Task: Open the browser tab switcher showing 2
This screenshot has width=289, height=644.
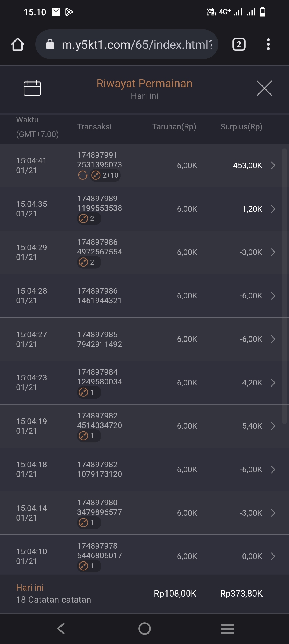Action: pos(239,44)
